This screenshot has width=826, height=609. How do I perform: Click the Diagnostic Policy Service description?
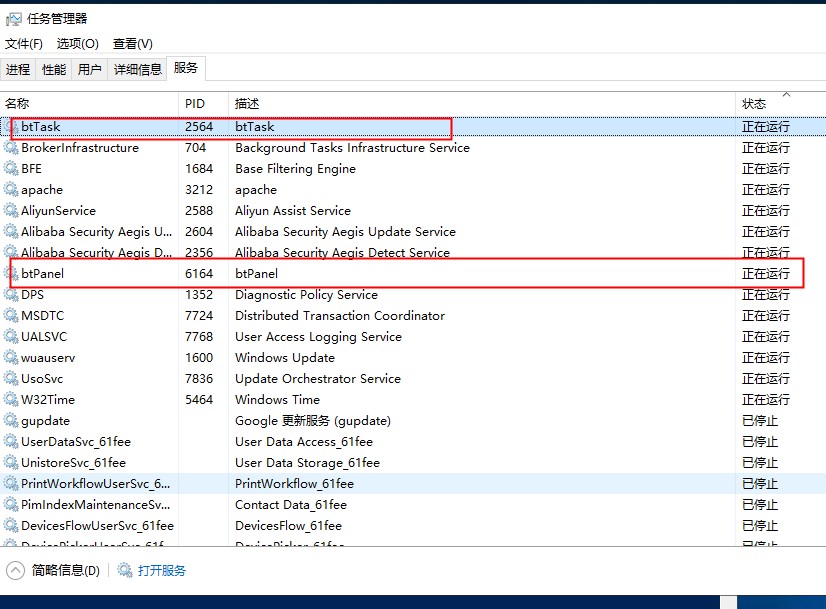307,295
